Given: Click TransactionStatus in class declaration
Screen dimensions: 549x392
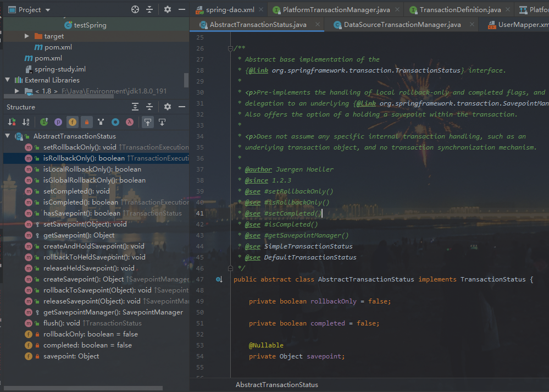Looking at the screenshot, I should coord(492,279).
